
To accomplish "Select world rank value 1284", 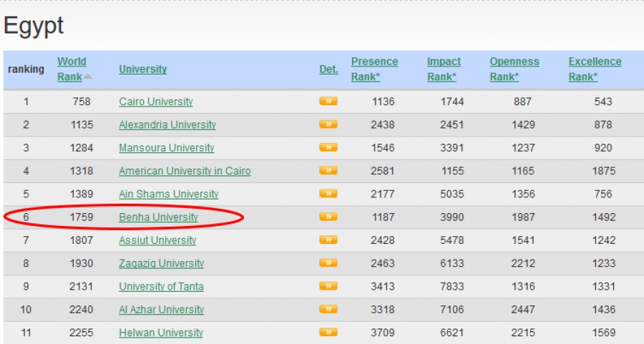I will coord(82,147).
